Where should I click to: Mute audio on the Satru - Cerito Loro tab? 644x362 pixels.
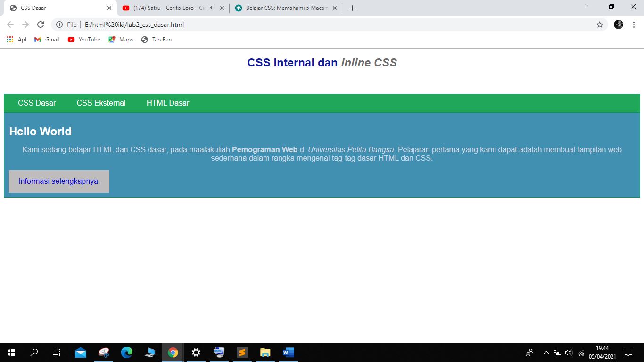[x=212, y=8]
